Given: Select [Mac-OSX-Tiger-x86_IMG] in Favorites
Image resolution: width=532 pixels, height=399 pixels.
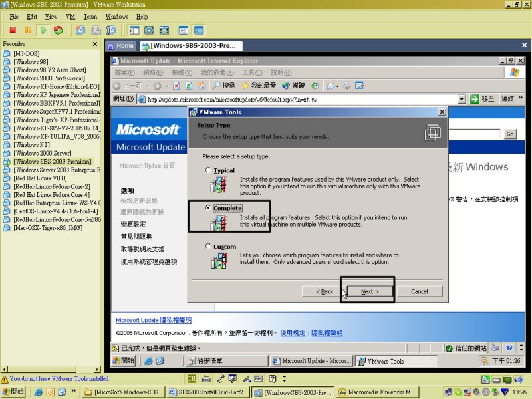Looking at the screenshot, I should click(x=48, y=228).
